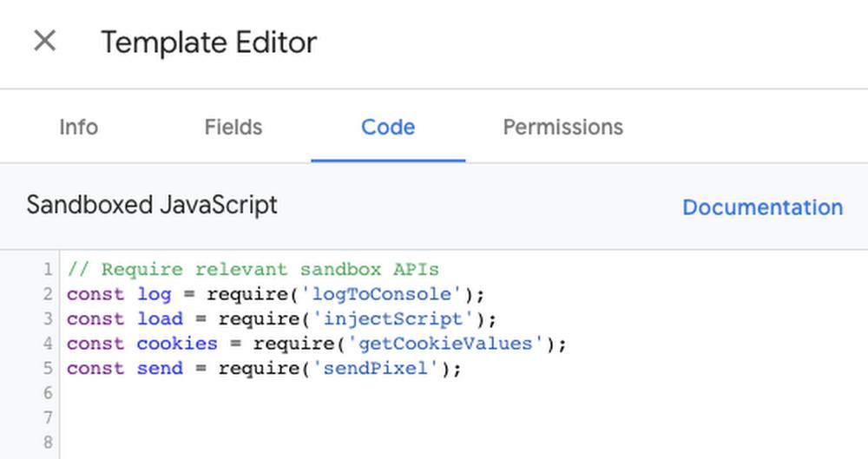Screen dimensions: 868x459
Task: Open the Info tab
Action: 79,128
